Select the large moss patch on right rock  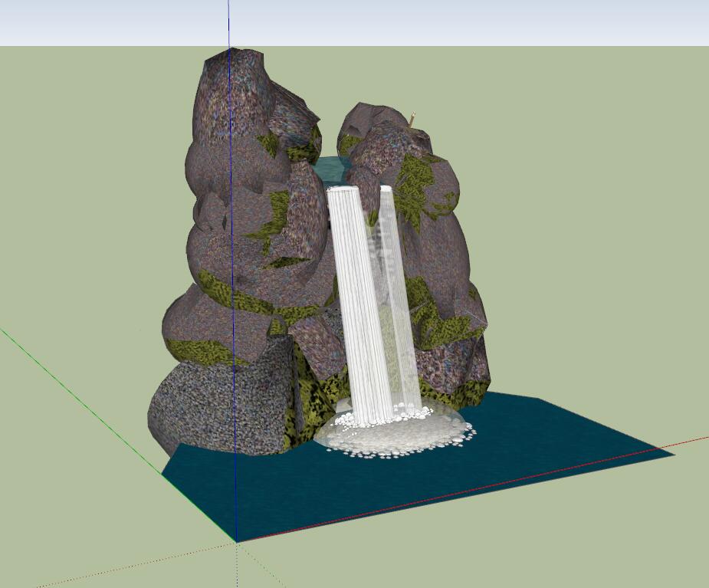(418, 182)
